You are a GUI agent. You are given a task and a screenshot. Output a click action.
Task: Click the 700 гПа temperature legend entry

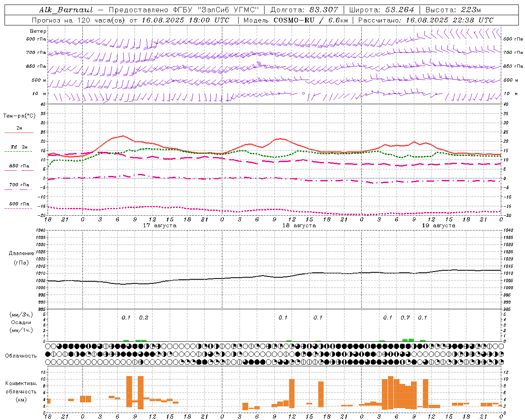[x=19, y=185]
